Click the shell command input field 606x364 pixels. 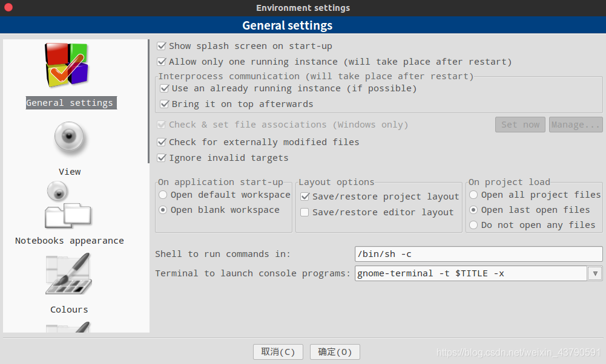point(478,254)
